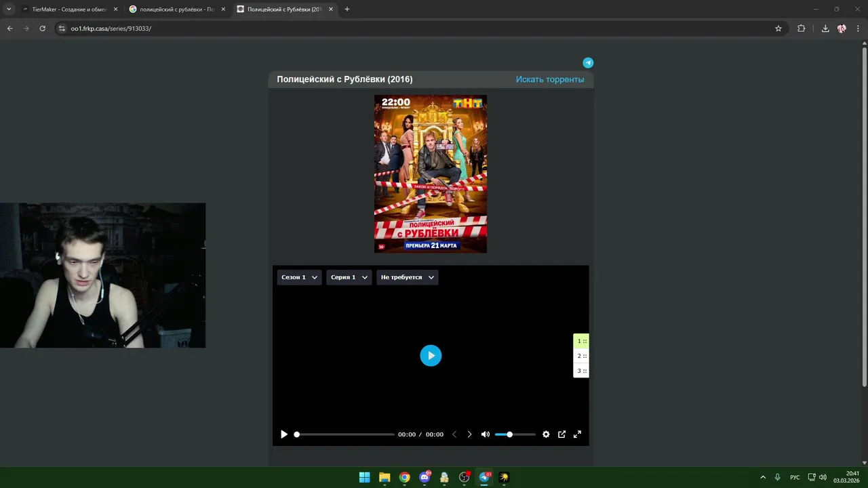Select player source 3 on the right side tab
Screen dimensions: 868x488
tap(581, 371)
